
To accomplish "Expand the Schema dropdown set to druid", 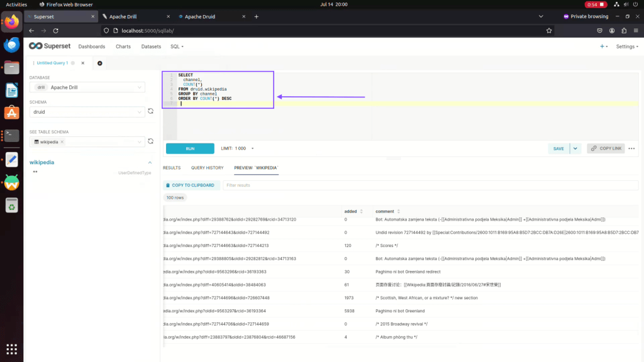I will pos(87,112).
